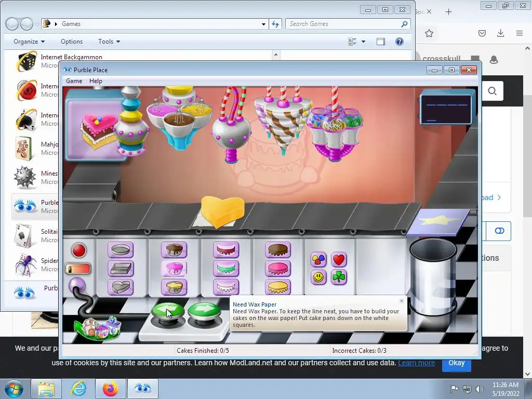Screen dimensions: 532x399
Task: Choose the chocolate batter button
Action: 174,250
